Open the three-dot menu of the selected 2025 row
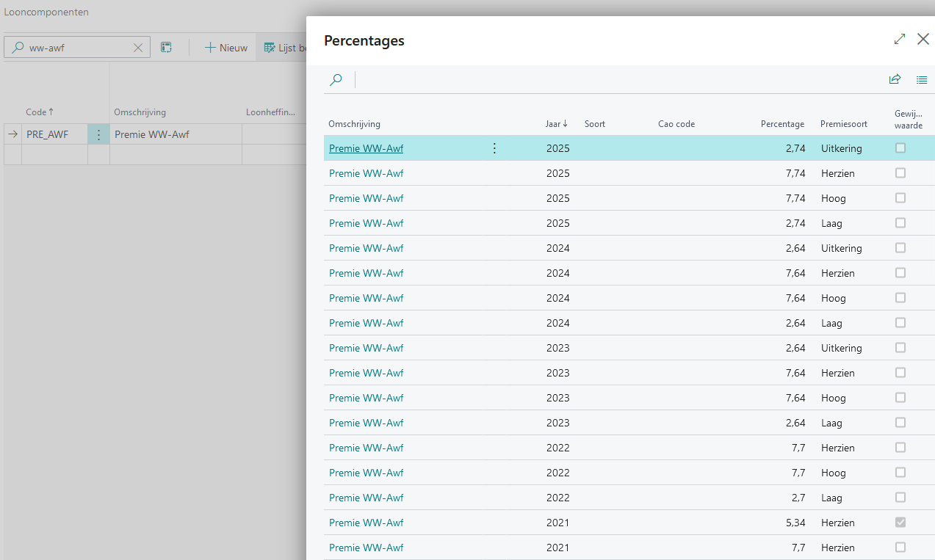This screenshot has width=935, height=560. pos(494,148)
